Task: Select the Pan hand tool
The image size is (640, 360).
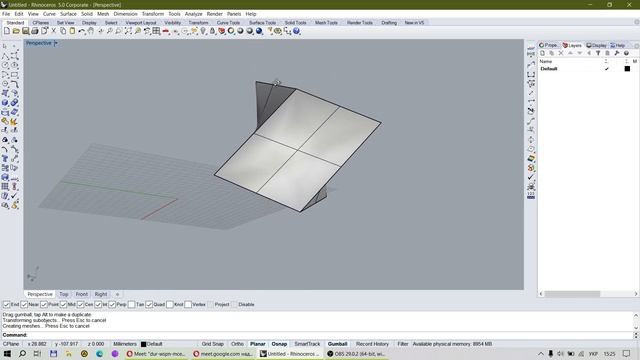Action: pyautogui.click(x=91, y=31)
